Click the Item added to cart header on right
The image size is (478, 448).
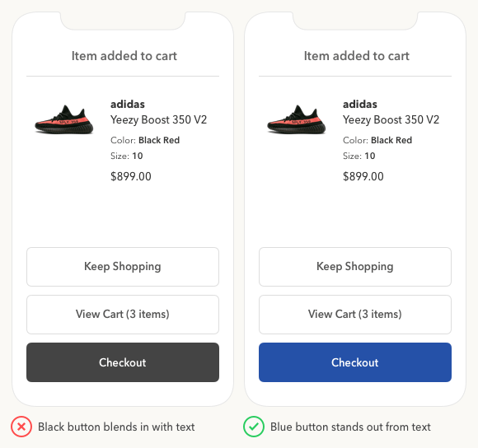pos(356,56)
